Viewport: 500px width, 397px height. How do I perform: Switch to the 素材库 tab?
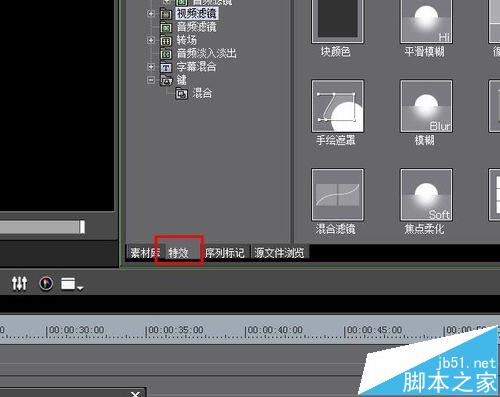coord(144,252)
